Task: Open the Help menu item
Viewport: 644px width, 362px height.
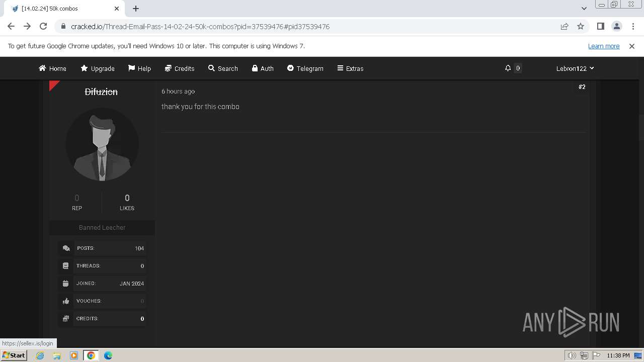Action: pos(139,68)
